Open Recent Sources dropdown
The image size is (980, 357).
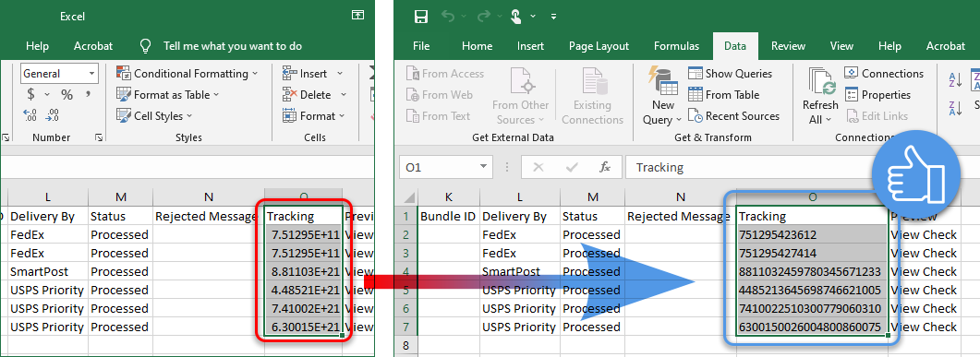pos(733,116)
